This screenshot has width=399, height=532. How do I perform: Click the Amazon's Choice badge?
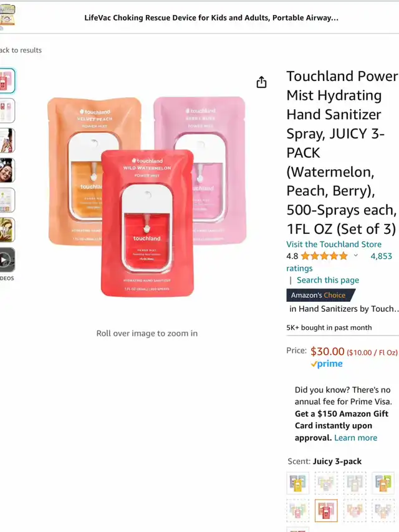tap(320, 295)
